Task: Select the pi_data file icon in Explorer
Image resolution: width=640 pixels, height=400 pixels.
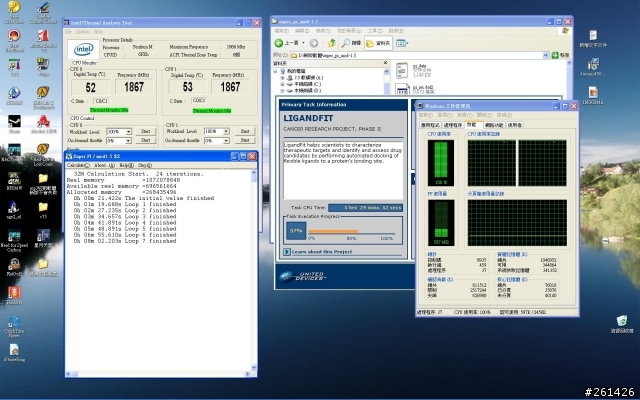Action: pos(402,70)
